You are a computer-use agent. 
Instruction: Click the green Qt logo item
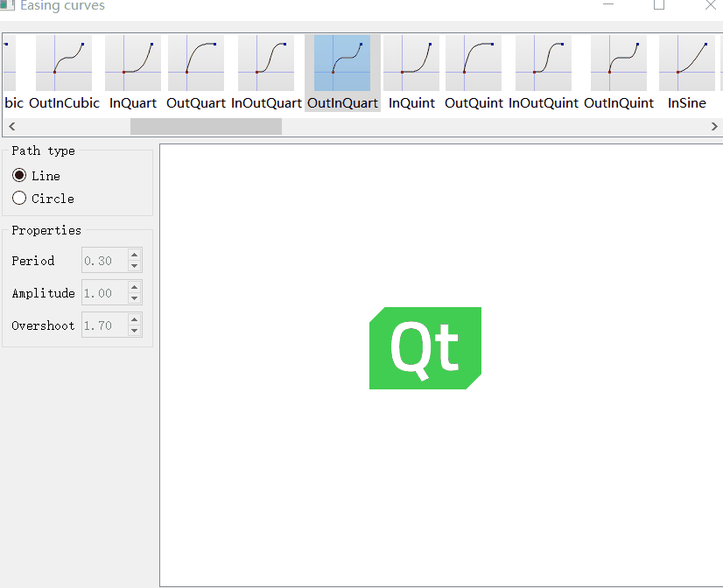425,348
